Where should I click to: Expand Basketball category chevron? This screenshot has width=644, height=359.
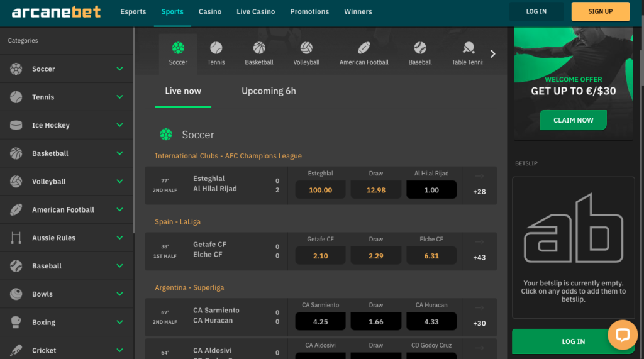(119, 153)
